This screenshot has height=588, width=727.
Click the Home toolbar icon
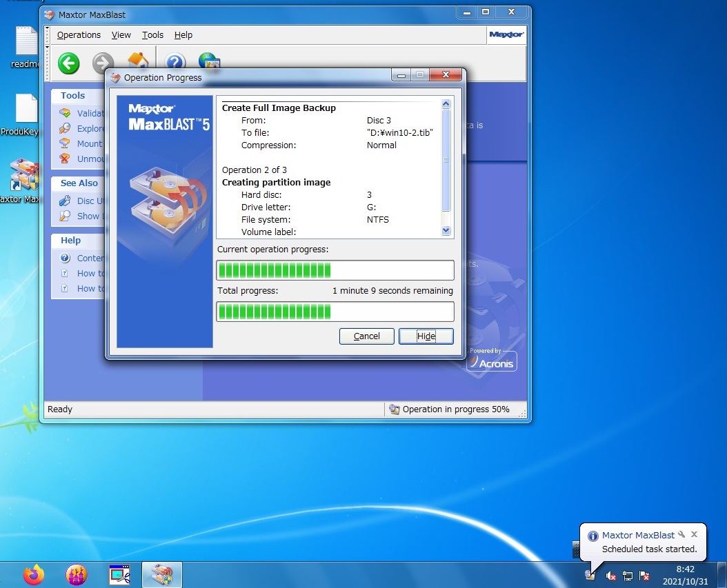click(138, 60)
